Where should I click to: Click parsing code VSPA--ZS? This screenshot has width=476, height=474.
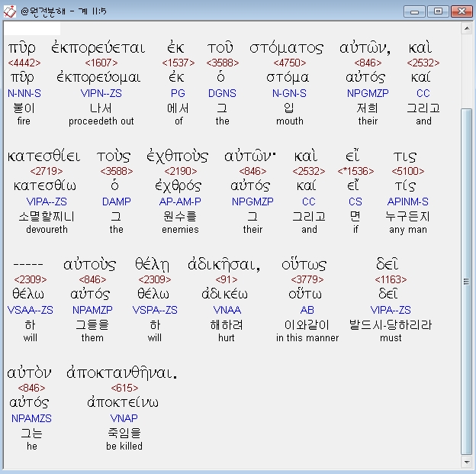[x=155, y=310]
